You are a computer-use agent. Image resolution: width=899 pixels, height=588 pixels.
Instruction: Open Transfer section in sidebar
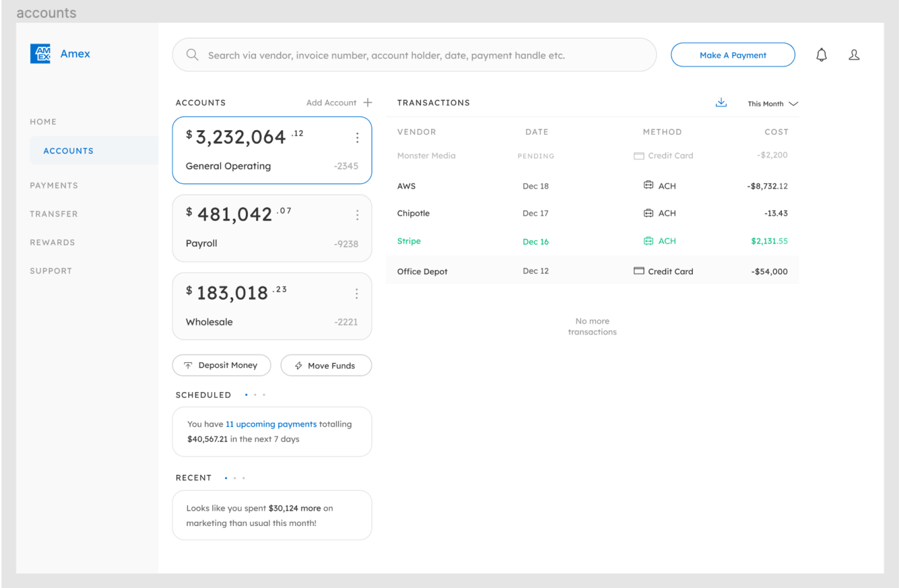coord(54,214)
